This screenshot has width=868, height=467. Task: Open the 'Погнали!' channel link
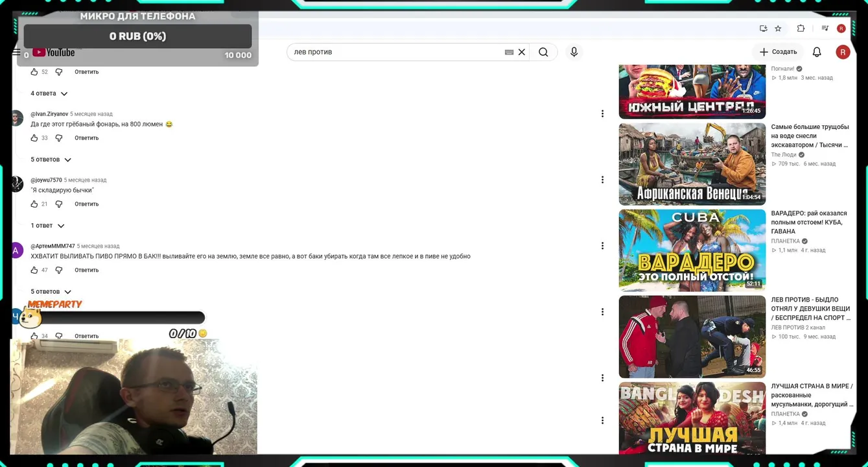(782, 69)
